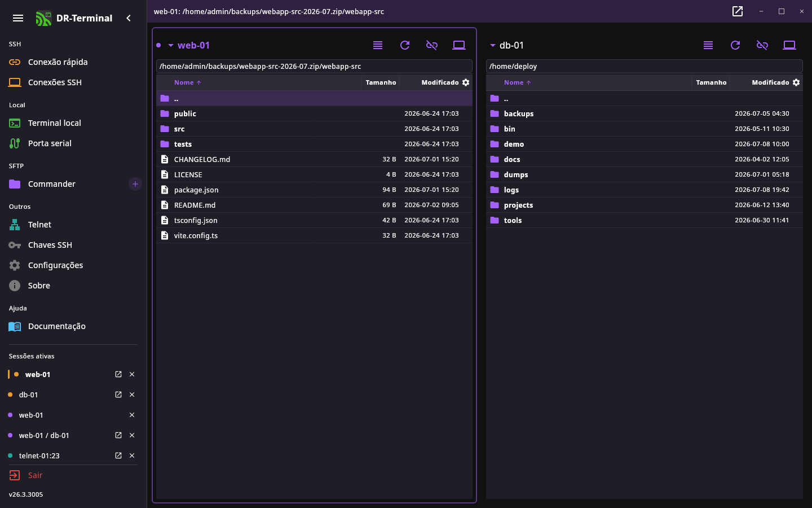The image size is (812, 508).
Task: Open Conexão rápida
Action: 73,62
